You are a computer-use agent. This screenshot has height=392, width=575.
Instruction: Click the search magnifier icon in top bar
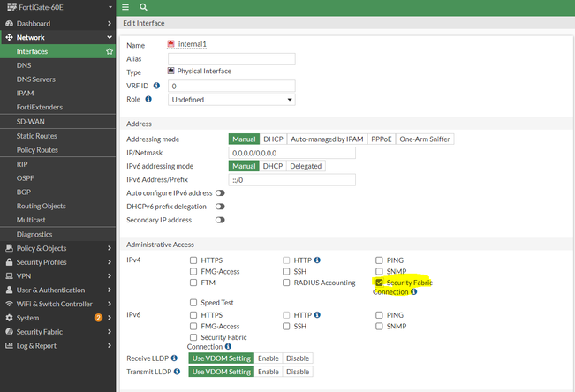[x=143, y=7]
